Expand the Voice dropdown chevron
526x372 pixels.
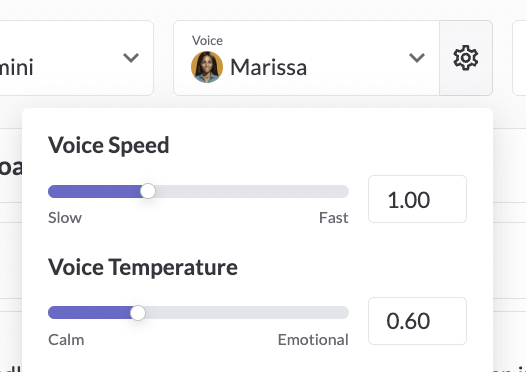417,58
